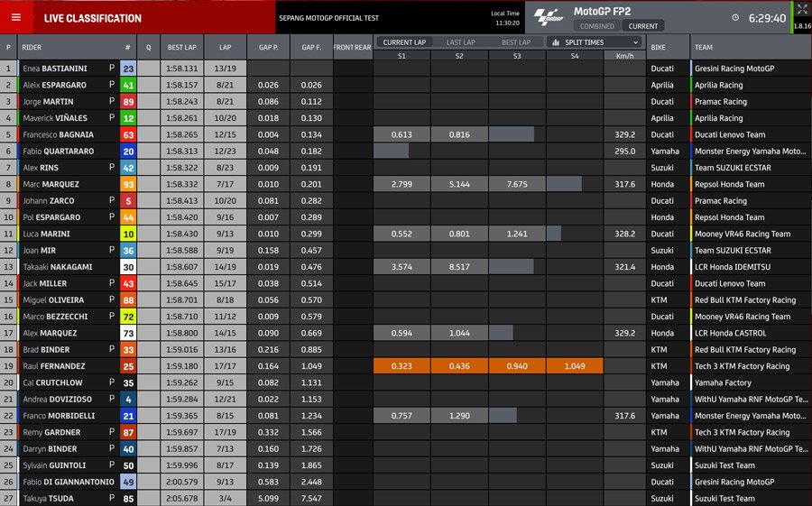
Task: Sort by the Best Lap column header
Action: click(x=181, y=48)
